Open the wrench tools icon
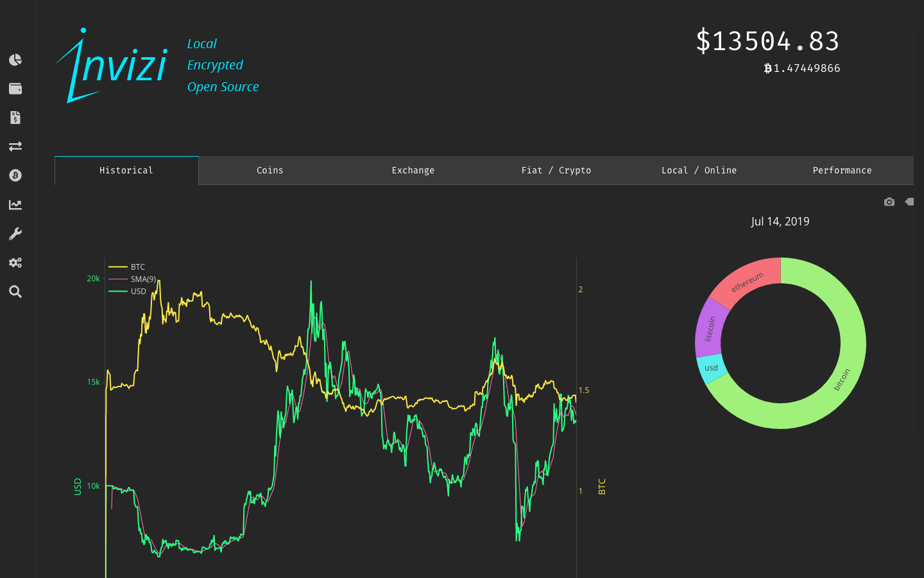 tap(15, 234)
